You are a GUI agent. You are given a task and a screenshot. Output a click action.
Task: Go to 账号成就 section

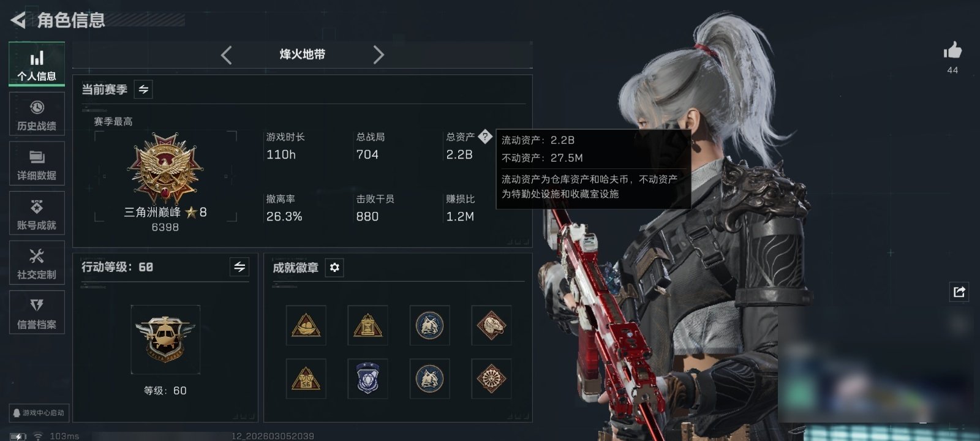coord(37,213)
